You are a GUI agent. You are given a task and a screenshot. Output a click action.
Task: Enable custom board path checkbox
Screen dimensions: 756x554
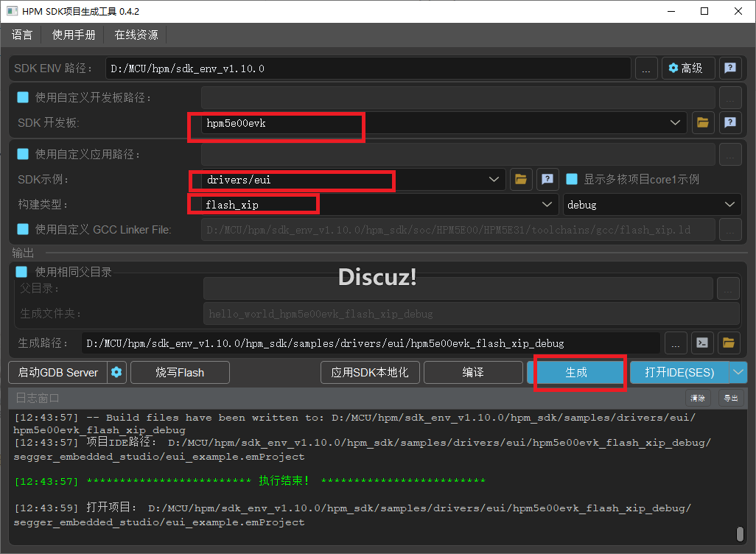click(23, 97)
